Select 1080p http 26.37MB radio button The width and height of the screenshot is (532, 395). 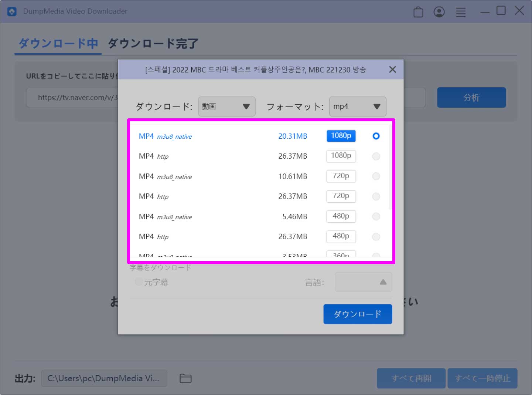(376, 156)
